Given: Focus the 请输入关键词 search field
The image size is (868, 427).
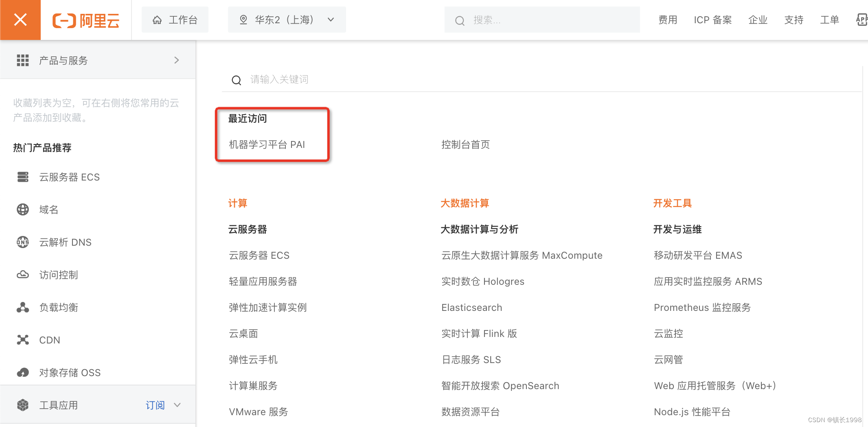Looking at the screenshot, I should [x=541, y=79].
